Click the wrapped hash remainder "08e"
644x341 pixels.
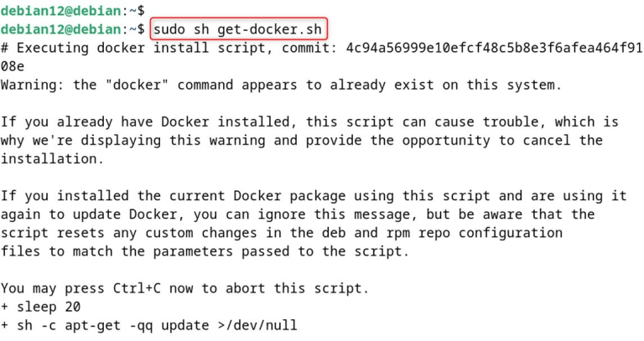point(13,65)
